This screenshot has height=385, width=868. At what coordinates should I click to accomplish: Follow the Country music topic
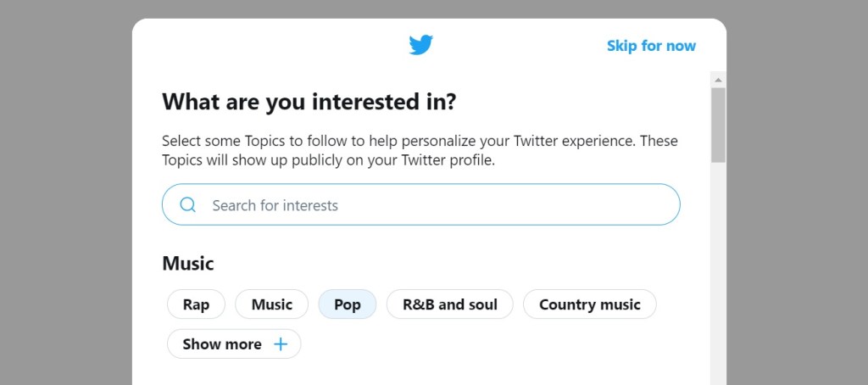[589, 304]
